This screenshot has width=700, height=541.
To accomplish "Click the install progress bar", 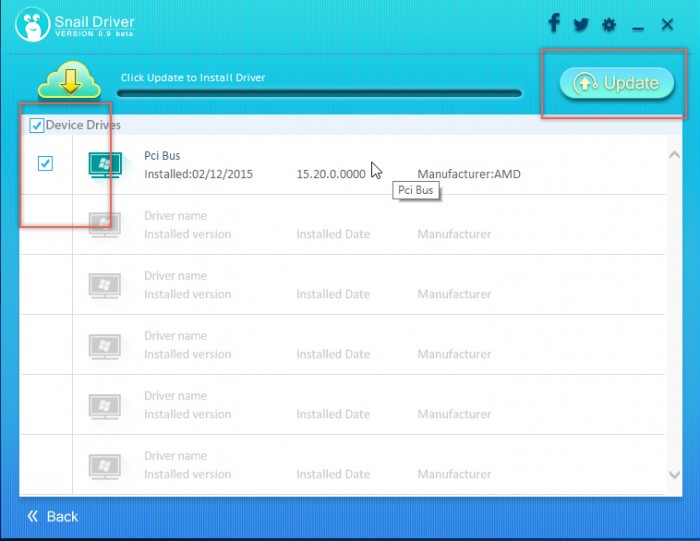I will (x=319, y=93).
